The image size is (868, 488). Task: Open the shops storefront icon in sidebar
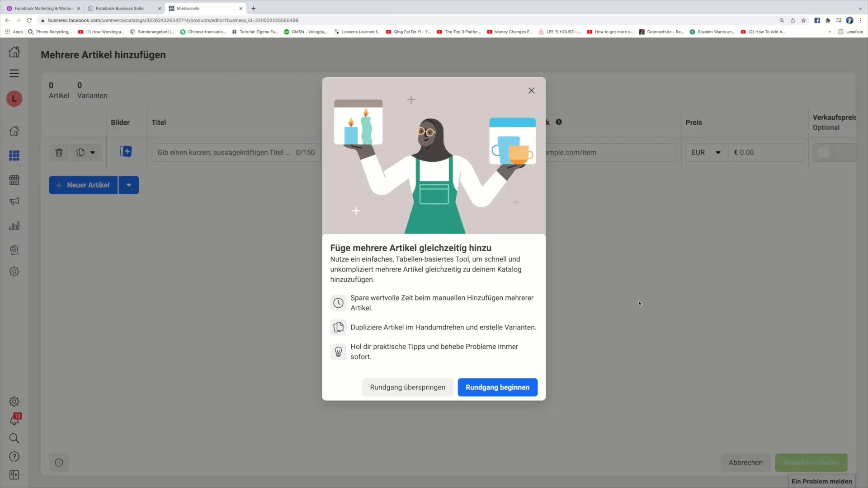(x=14, y=180)
